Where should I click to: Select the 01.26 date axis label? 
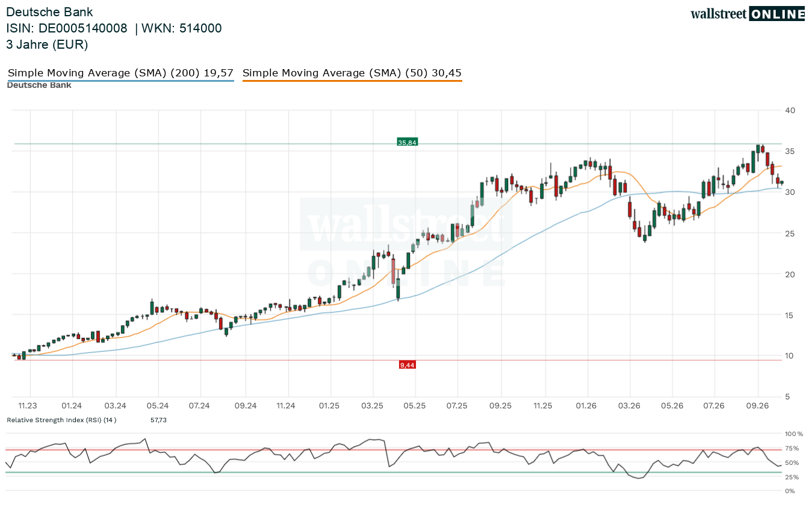pos(586,406)
